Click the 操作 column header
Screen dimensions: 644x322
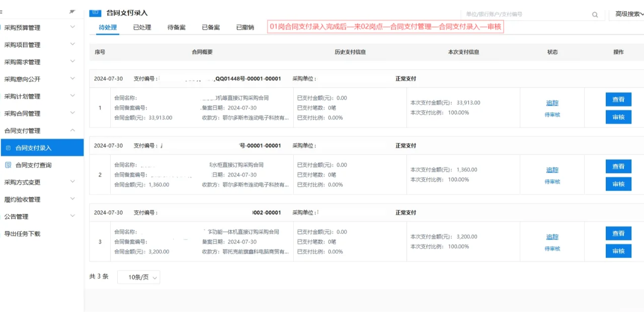[x=618, y=52]
